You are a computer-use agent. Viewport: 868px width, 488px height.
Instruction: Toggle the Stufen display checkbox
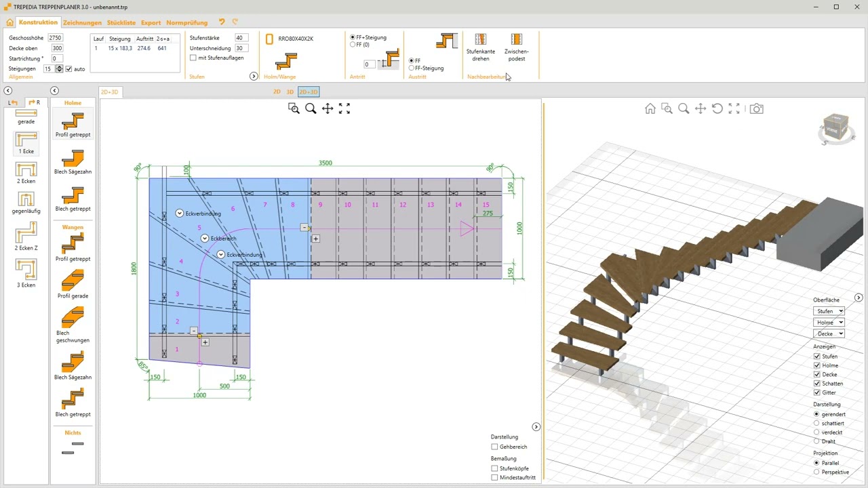pos(817,357)
